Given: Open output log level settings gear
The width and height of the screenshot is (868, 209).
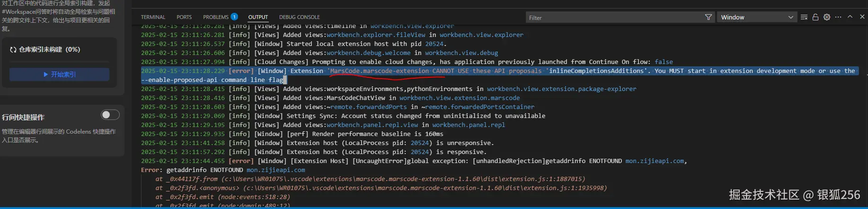Looking at the screenshot, I should point(827,17).
